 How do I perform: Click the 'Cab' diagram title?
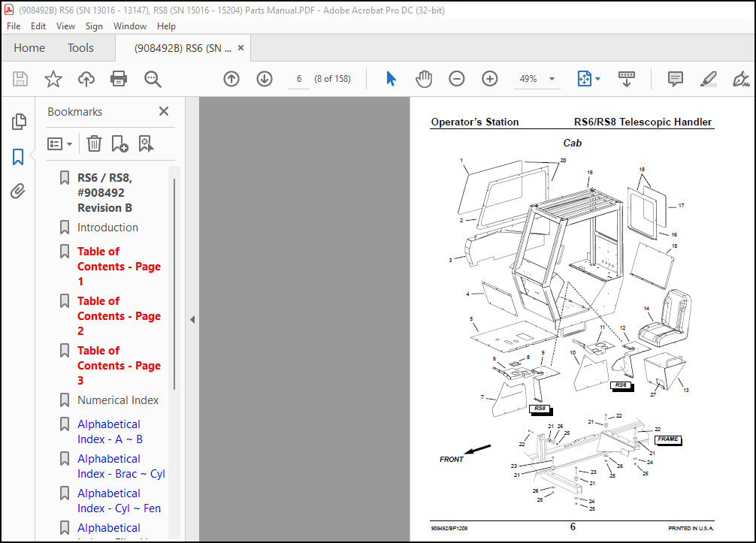(573, 143)
